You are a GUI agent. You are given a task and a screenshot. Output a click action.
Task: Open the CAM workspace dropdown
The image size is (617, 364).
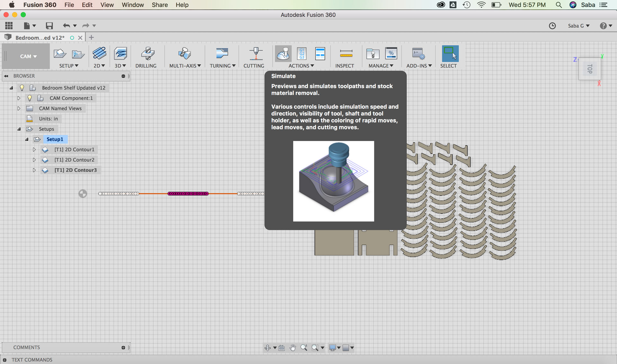pyautogui.click(x=28, y=56)
